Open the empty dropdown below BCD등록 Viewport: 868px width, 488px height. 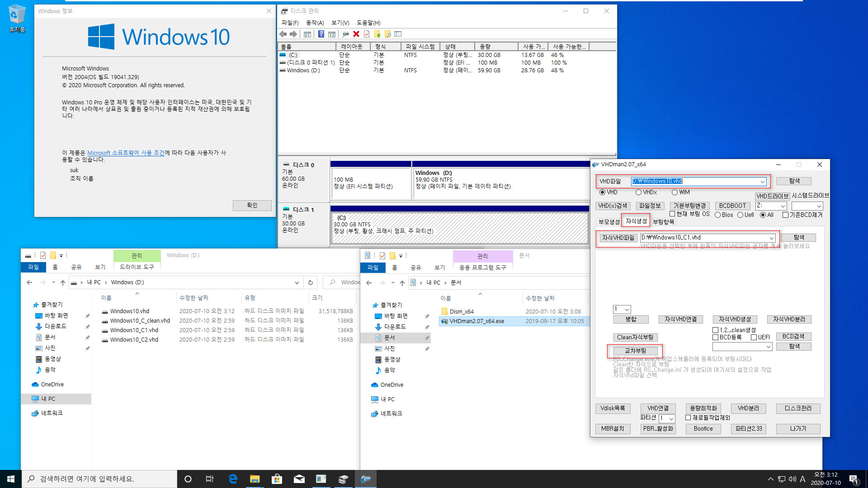click(768, 347)
